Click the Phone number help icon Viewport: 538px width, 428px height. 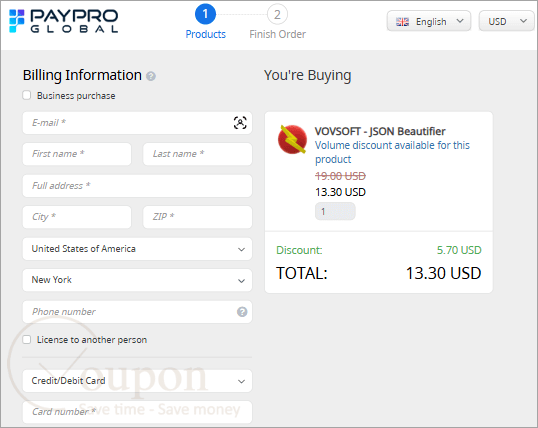pyautogui.click(x=242, y=312)
